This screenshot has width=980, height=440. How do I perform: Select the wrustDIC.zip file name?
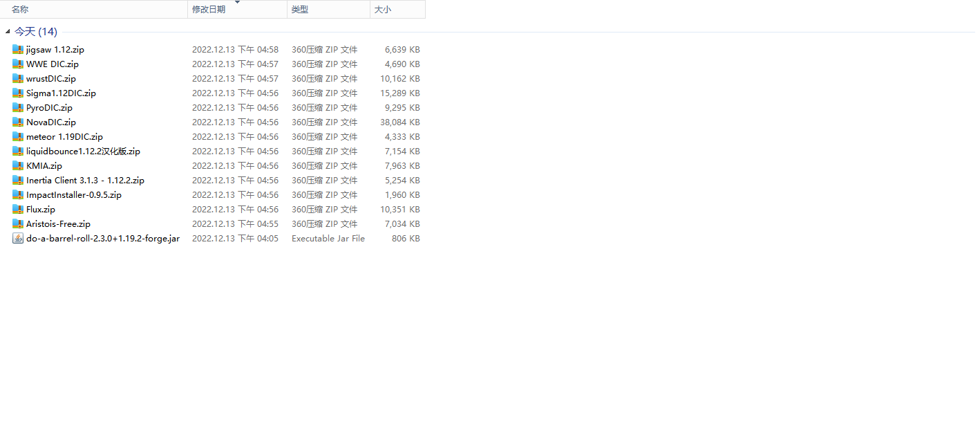(51, 79)
